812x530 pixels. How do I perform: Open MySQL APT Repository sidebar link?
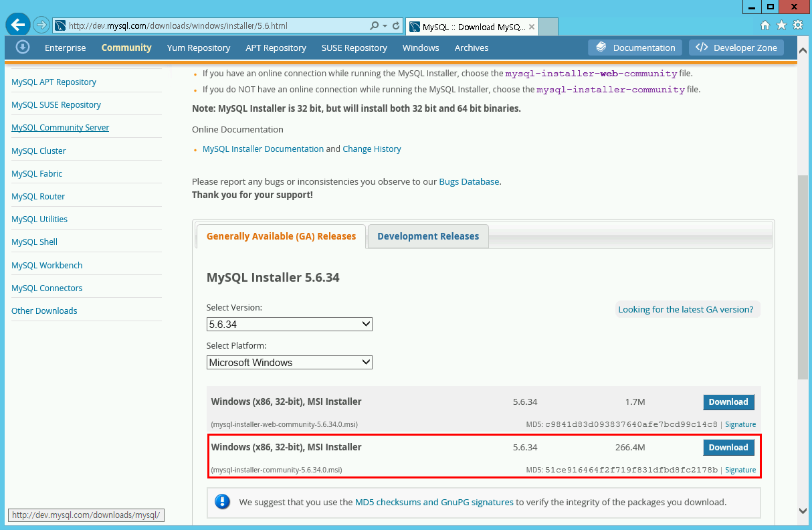tap(54, 82)
